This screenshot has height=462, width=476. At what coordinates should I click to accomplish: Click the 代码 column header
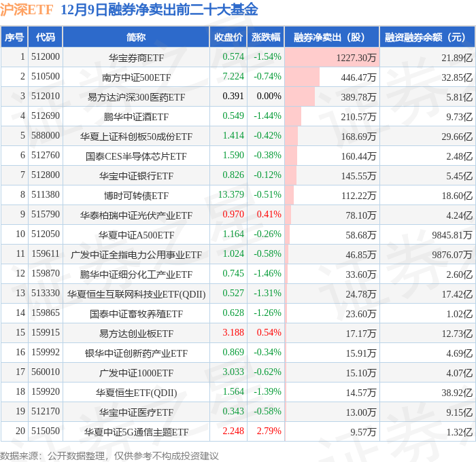(46, 37)
